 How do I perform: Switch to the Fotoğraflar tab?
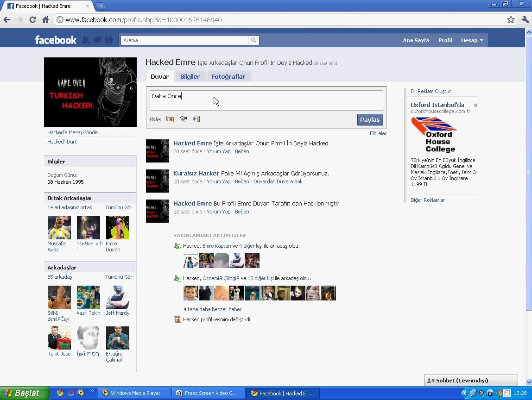(x=228, y=76)
